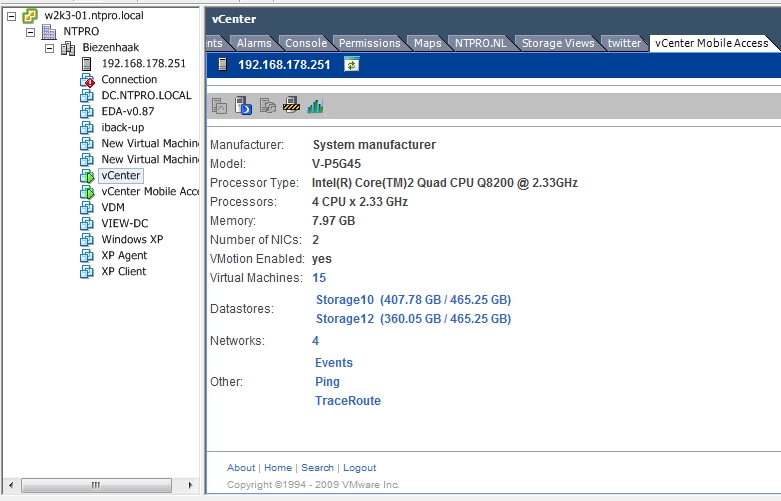The width and height of the screenshot is (781, 501).
Task: Click the grayed-out third host toolbar icon
Action: 267,106
